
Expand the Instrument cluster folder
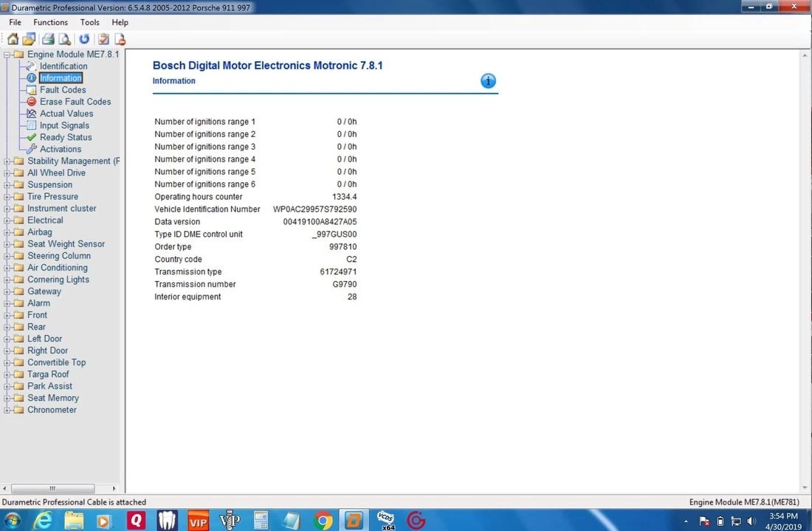(x=7, y=209)
